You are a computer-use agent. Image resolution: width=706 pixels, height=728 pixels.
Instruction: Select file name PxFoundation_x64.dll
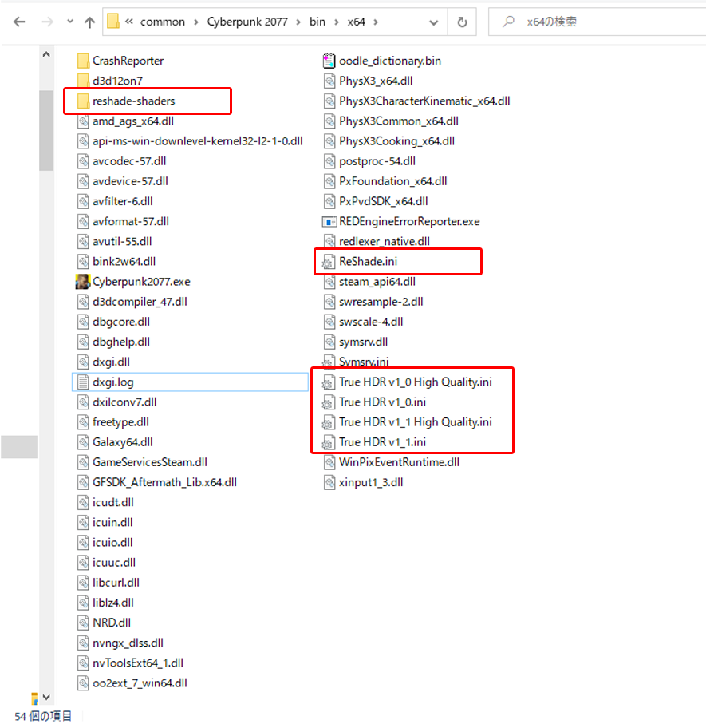[x=393, y=181]
